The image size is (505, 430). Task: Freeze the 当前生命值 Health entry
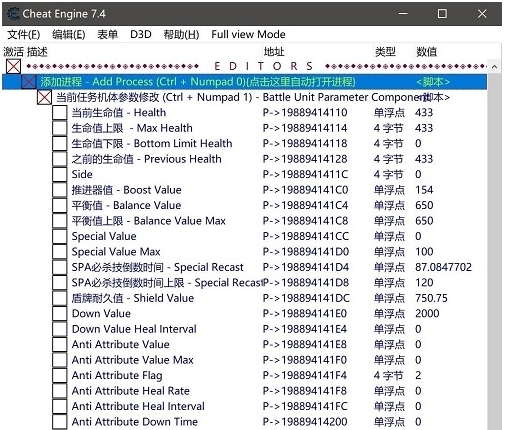pyautogui.click(x=60, y=113)
